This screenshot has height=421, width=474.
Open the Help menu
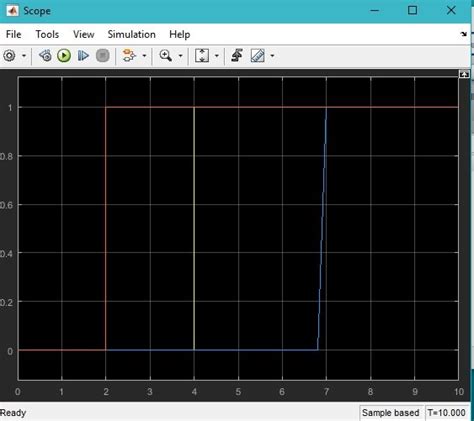point(180,34)
